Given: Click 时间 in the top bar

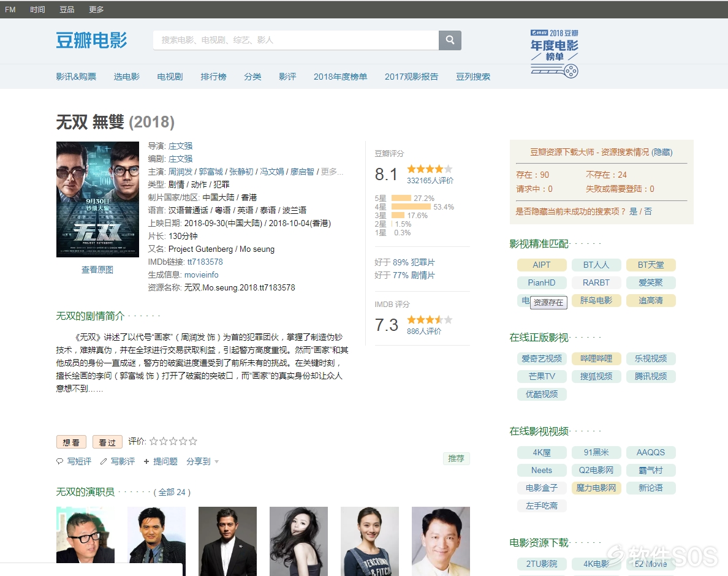Looking at the screenshot, I should coord(37,9).
